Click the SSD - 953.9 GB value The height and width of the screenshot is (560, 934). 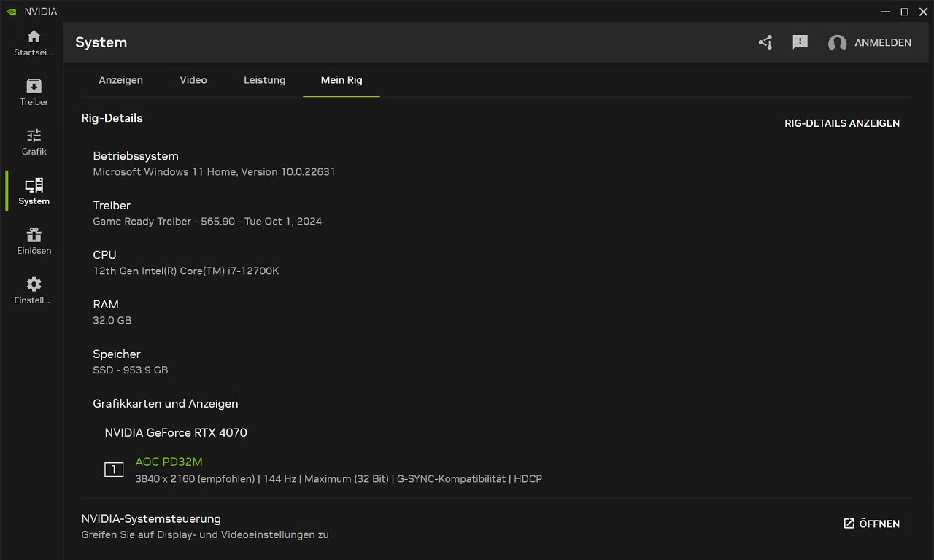(x=131, y=370)
